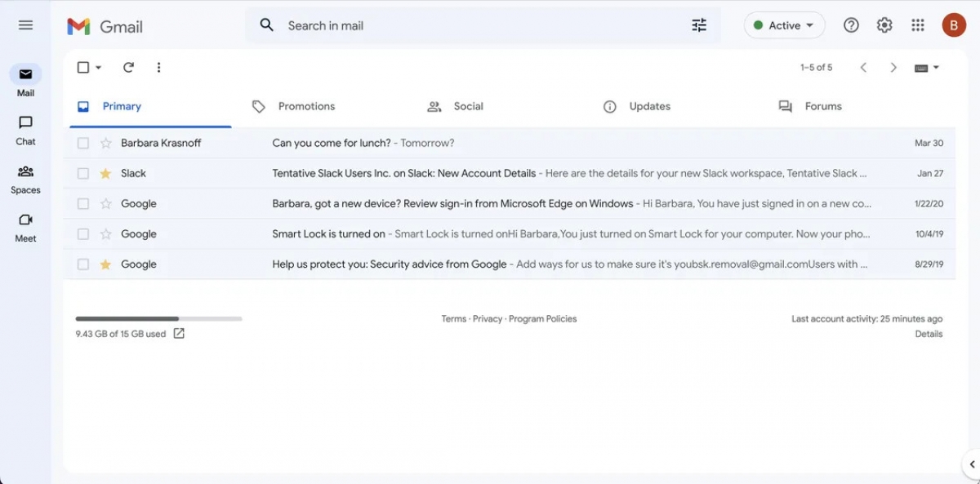This screenshot has height=484, width=980.
Task: Open Chat in sidebar
Action: 25,130
